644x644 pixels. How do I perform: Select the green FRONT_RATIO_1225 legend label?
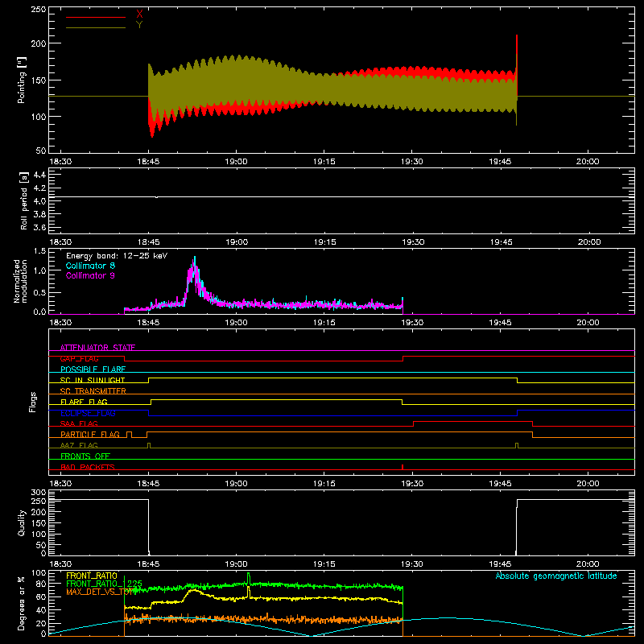[104, 584]
